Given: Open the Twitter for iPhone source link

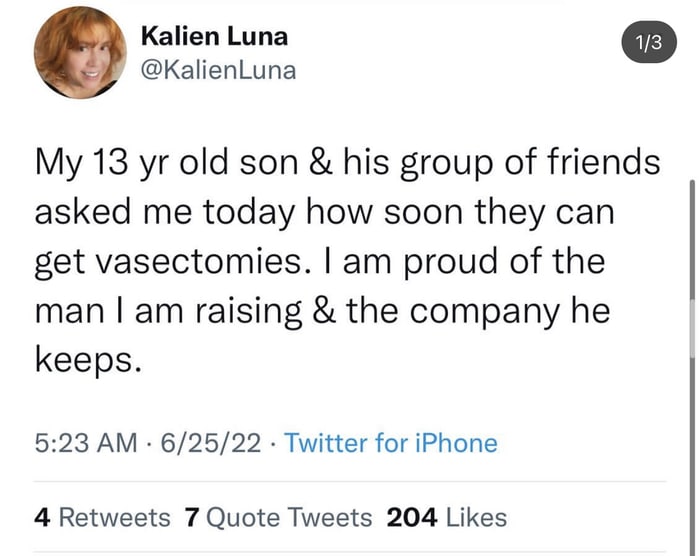Looking at the screenshot, I should point(391,443).
